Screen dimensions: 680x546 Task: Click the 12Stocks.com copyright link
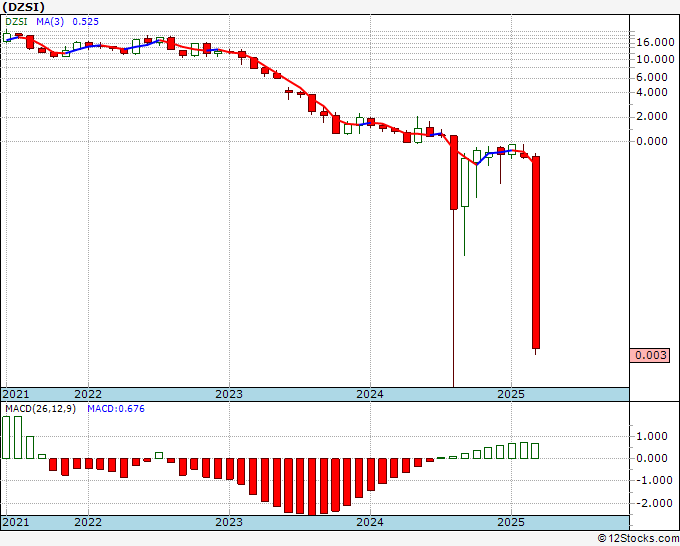[638, 539]
